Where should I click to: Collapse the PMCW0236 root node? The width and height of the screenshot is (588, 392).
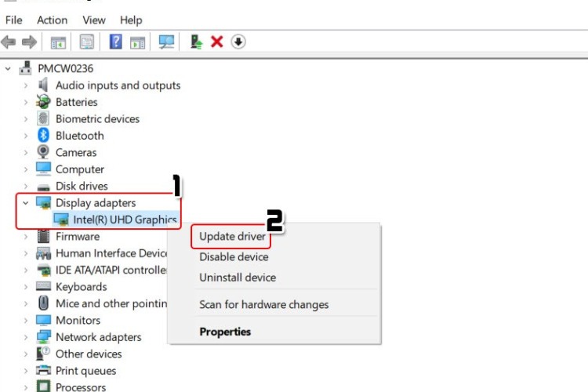coord(9,69)
